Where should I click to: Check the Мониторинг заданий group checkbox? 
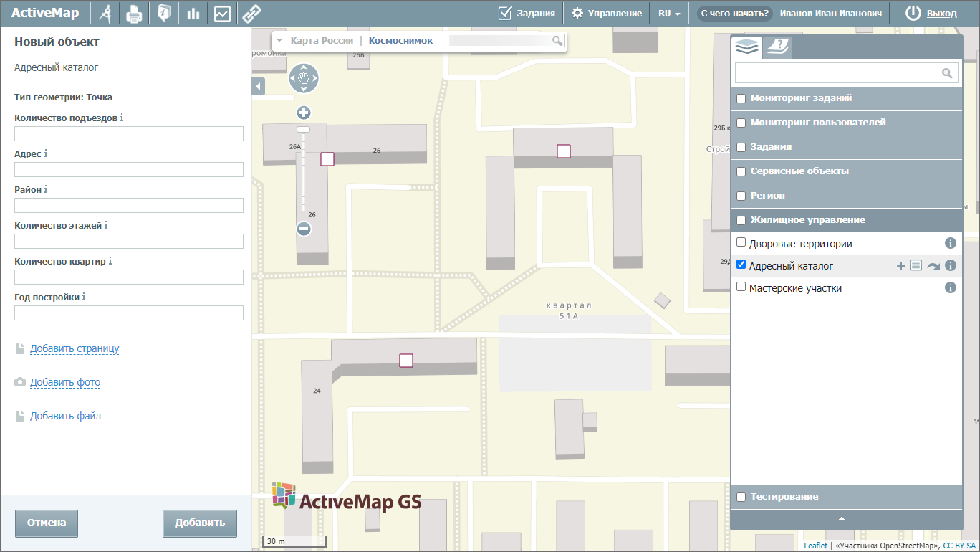pyautogui.click(x=741, y=98)
